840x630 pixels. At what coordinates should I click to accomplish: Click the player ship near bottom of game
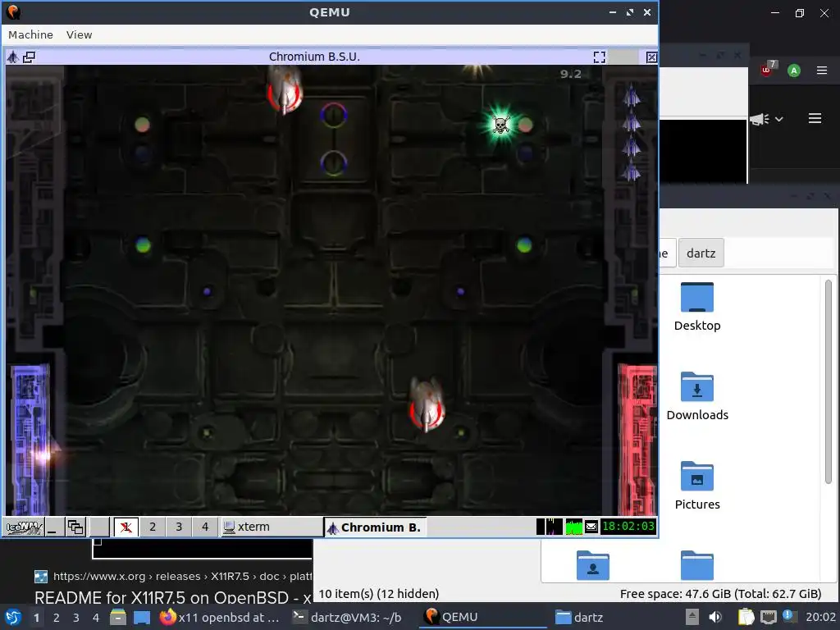(x=427, y=404)
